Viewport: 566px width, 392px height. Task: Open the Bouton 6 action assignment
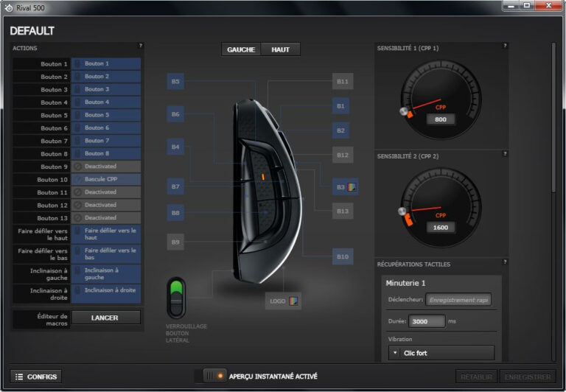[106, 127]
